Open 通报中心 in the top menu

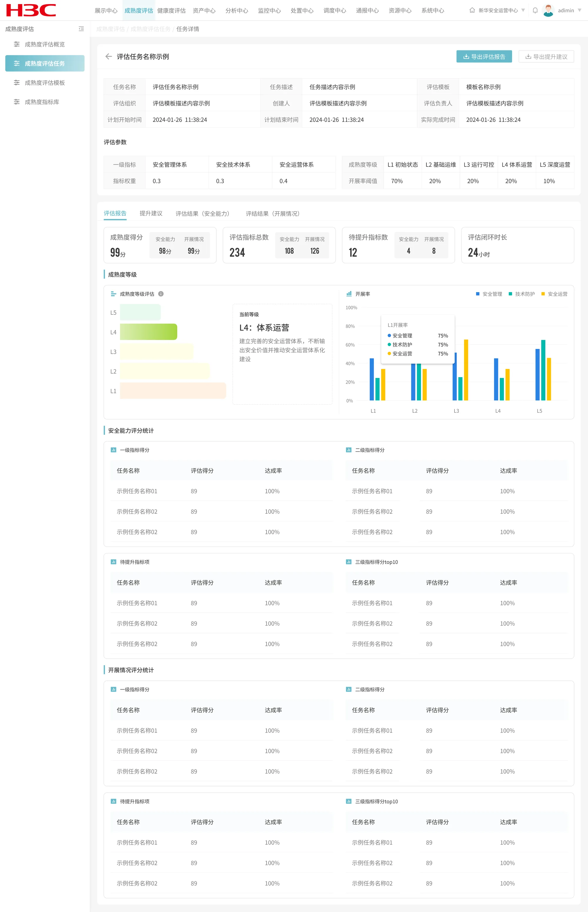[367, 10]
